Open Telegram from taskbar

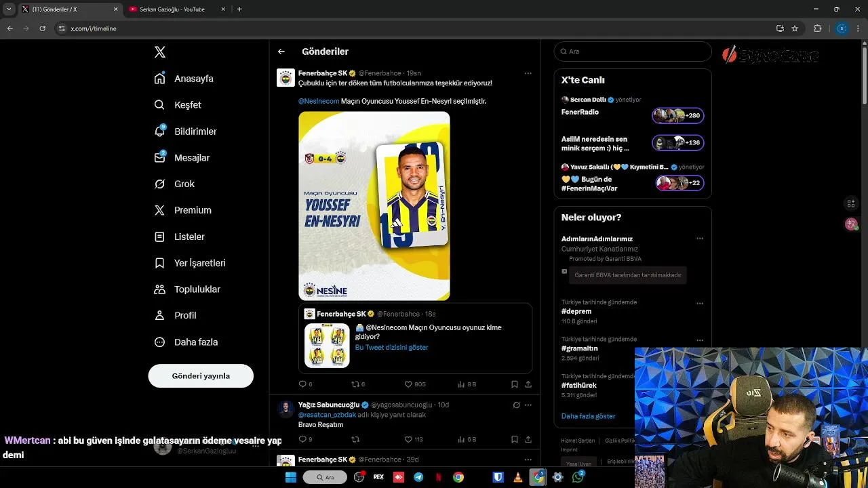pyautogui.click(x=418, y=477)
